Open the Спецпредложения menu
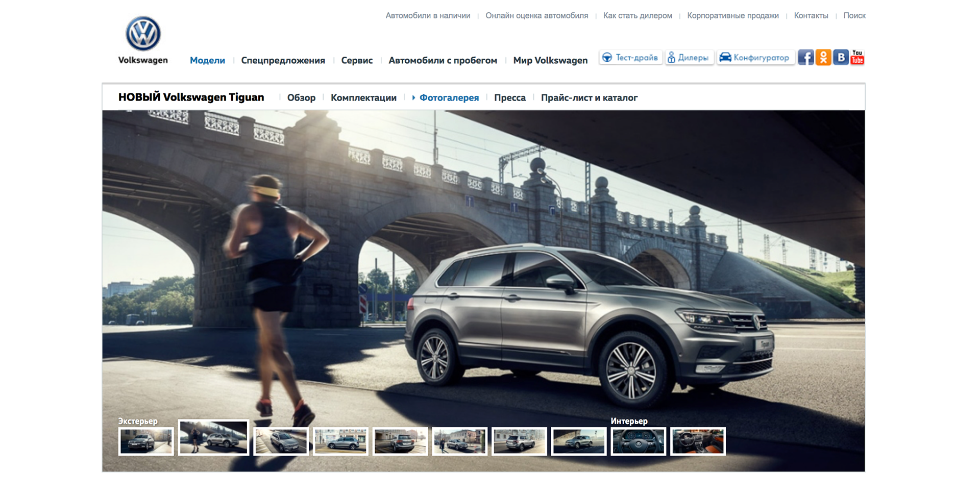980x497 pixels. [x=283, y=60]
